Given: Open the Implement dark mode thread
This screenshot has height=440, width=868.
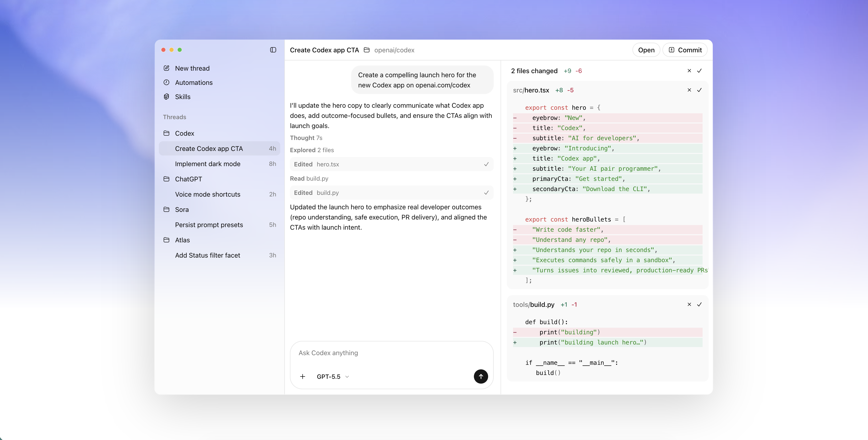Looking at the screenshot, I should (x=219, y=164).
